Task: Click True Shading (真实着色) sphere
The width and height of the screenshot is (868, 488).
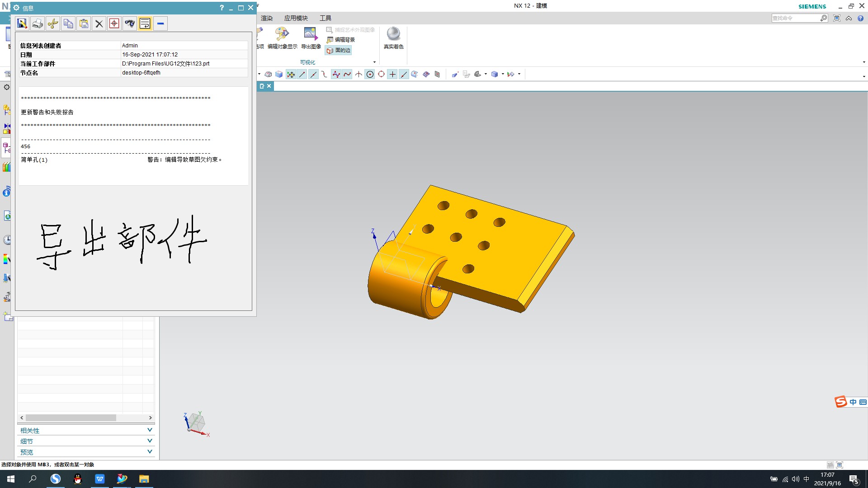Action: [x=394, y=38]
